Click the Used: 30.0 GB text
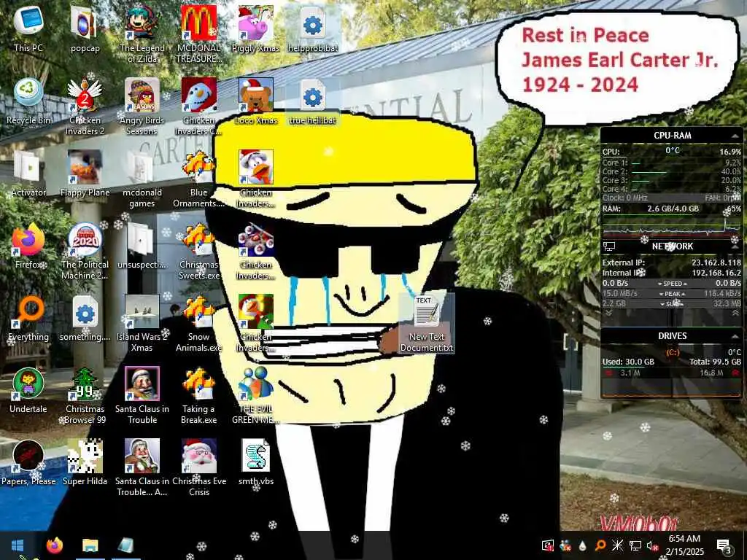 click(x=628, y=362)
